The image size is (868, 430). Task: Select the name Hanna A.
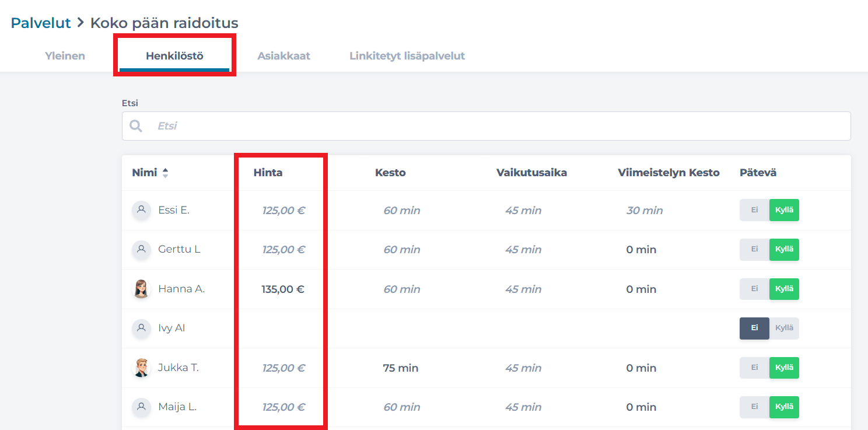pyautogui.click(x=181, y=289)
